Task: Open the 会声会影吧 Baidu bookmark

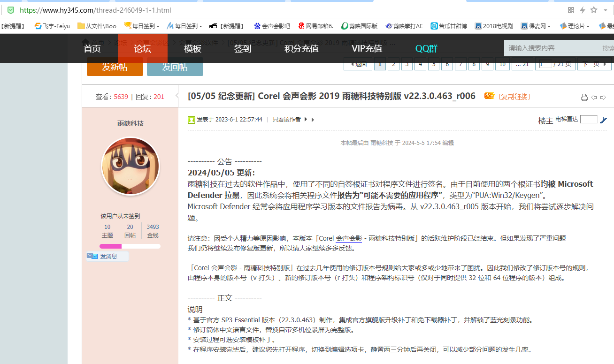Action: (x=272, y=26)
